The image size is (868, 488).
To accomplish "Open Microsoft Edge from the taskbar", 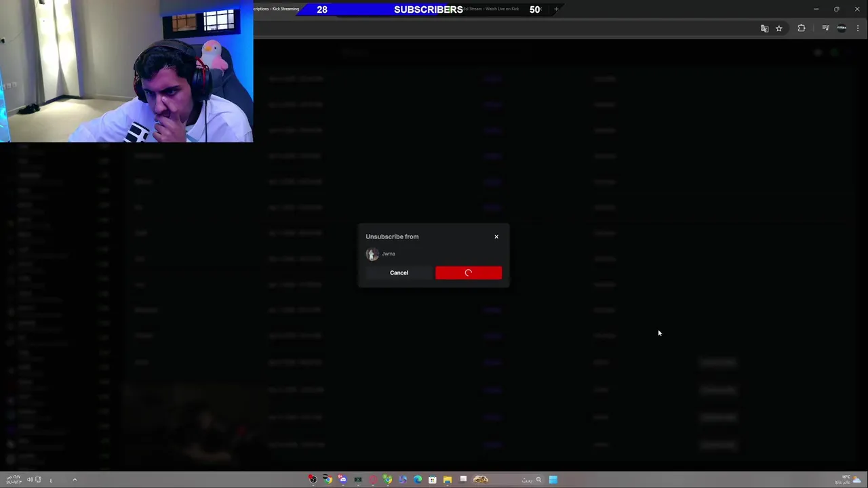I will coord(418,480).
